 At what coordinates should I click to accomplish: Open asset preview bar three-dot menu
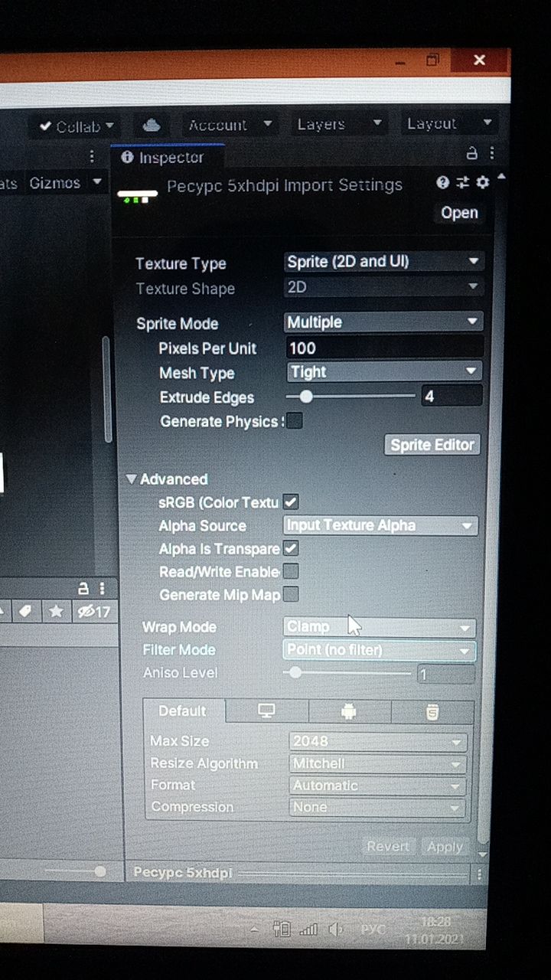coord(480,874)
